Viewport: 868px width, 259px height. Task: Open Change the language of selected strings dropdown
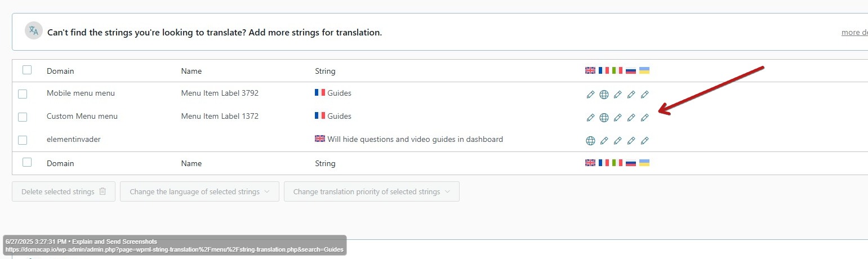(x=199, y=191)
